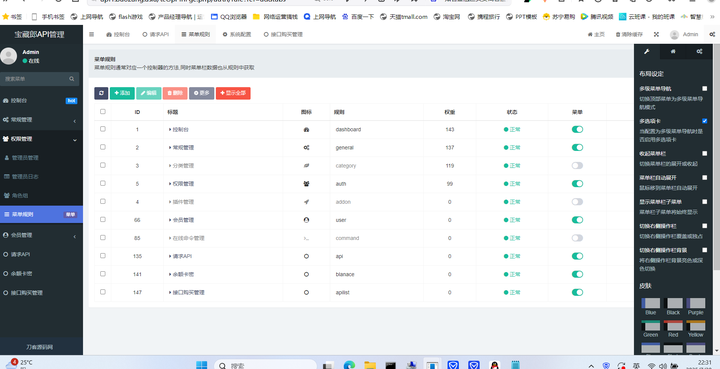Choose the Purple skin swatch
The height and width of the screenshot is (369, 720).
coord(696,307)
